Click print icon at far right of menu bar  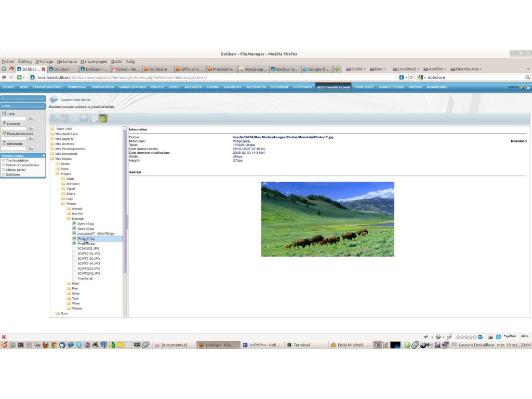pos(528,87)
